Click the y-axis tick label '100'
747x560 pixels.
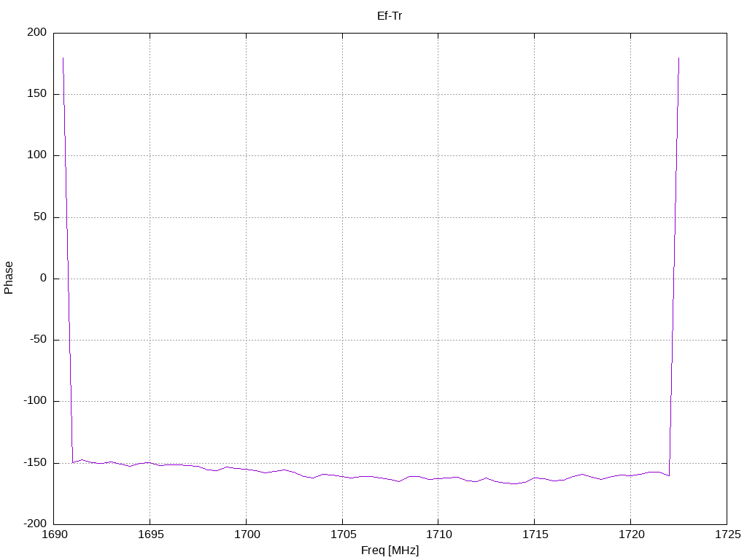[37, 155]
